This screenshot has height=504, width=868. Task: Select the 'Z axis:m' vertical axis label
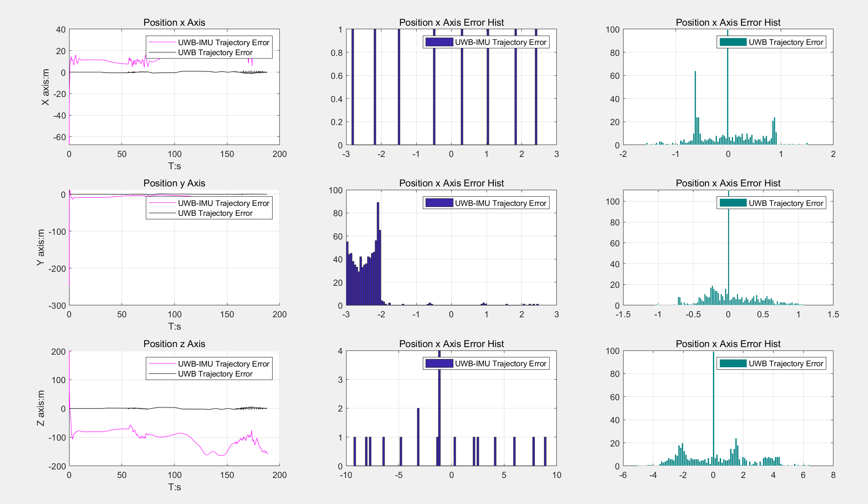[41, 408]
